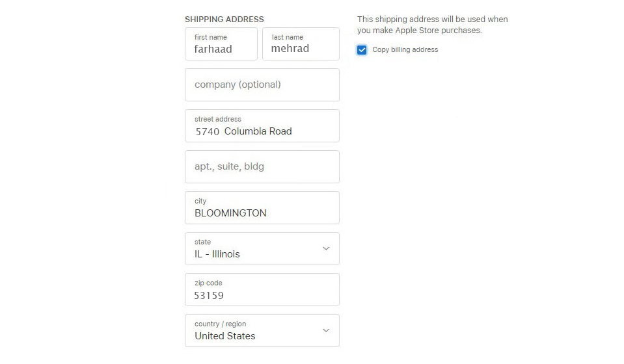Click the city field showing BLOOMINGTON
Screen dimensions: 624x364
click(262, 208)
